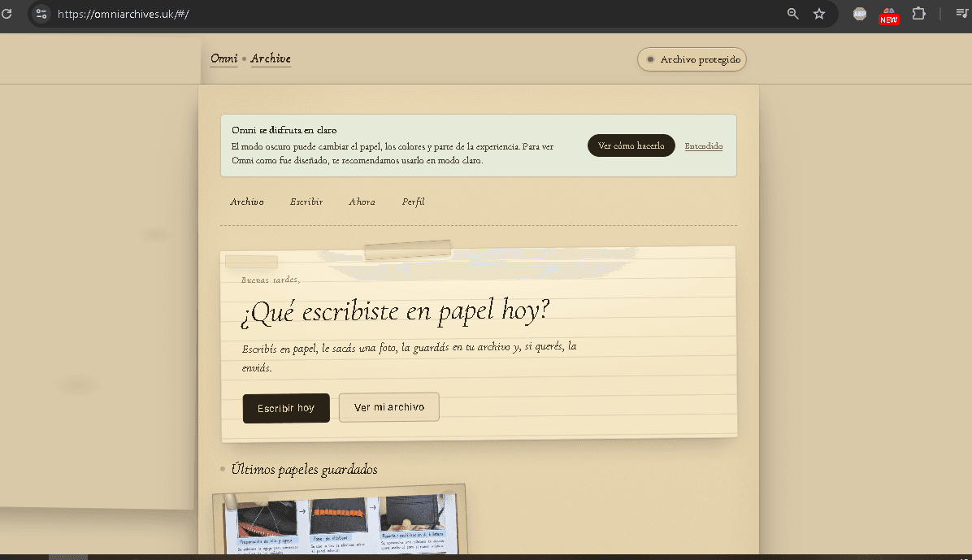The height and width of the screenshot is (560, 972).
Task: Open the extension with the red NEW badge
Action: click(x=889, y=15)
